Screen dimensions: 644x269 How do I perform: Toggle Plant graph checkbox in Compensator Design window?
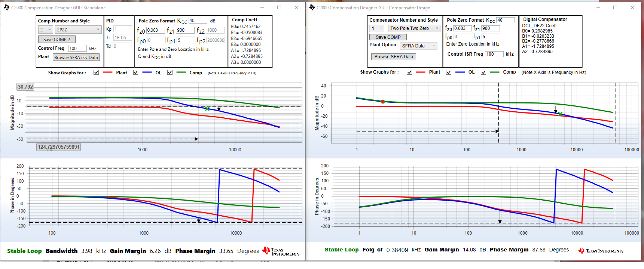tap(409, 72)
